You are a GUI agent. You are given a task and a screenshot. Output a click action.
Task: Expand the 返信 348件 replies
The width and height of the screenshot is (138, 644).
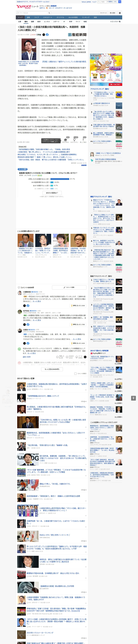tap(27, 357)
